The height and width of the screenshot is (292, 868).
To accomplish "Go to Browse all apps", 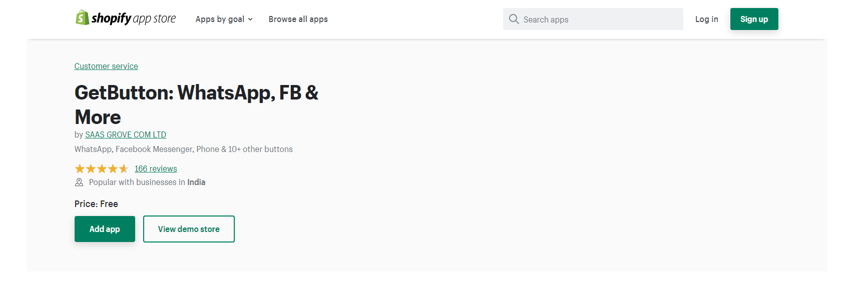I will (298, 19).
